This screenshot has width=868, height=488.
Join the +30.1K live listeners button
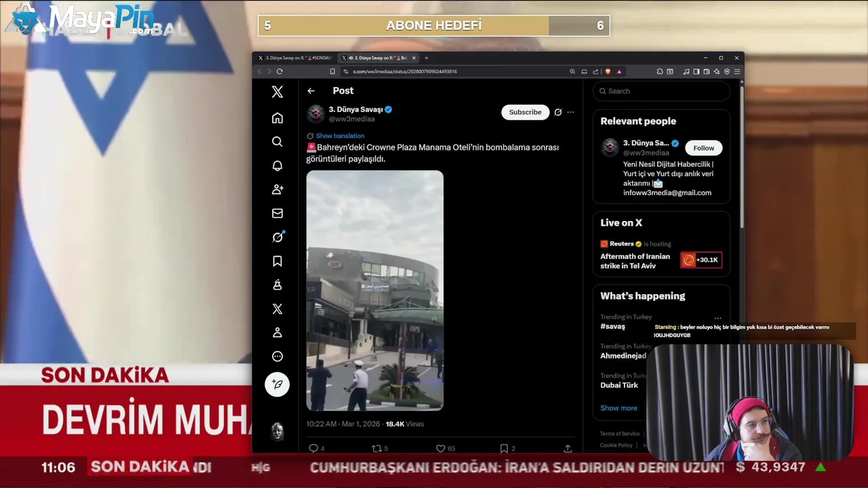[701, 260]
